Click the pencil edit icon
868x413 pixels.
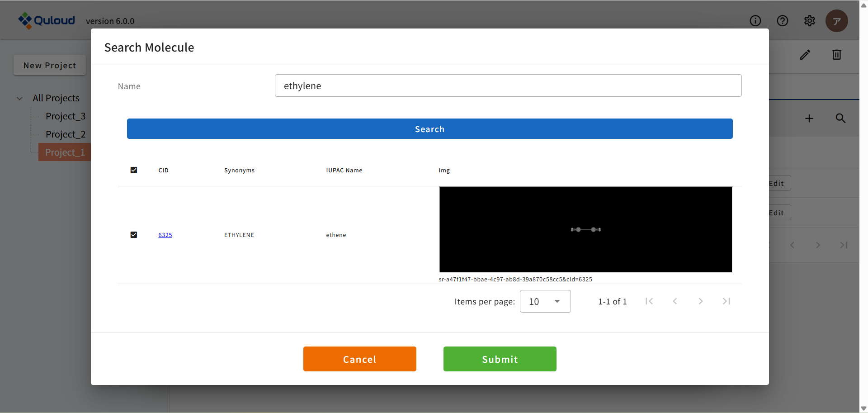[805, 55]
